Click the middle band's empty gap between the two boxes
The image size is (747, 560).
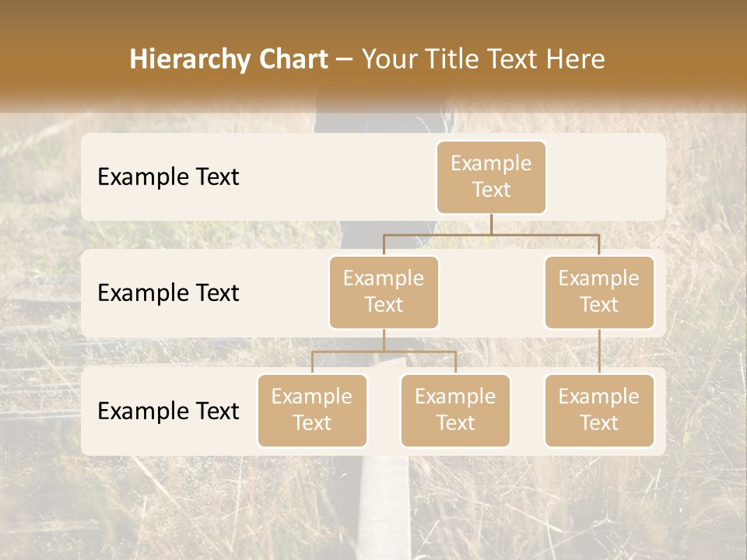click(491, 292)
